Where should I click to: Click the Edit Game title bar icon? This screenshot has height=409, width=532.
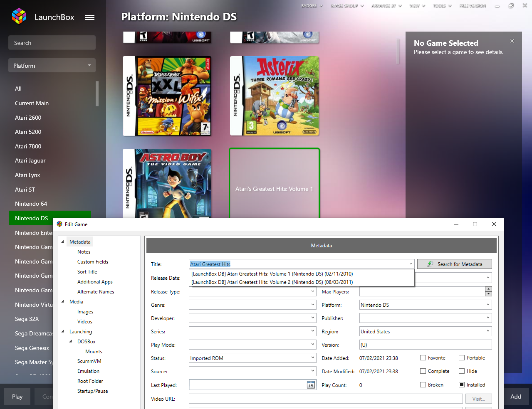click(59, 224)
